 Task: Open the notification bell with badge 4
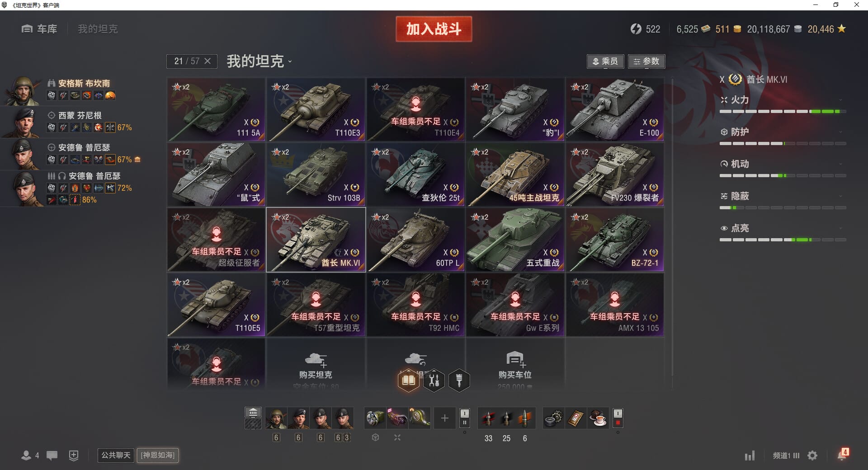[842, 455]
